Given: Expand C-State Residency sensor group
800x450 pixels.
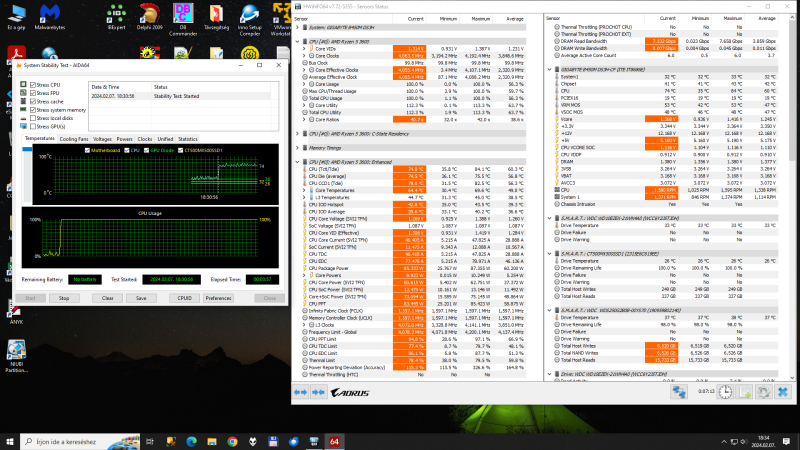Looking at the screenshot, I should [297, 134].
